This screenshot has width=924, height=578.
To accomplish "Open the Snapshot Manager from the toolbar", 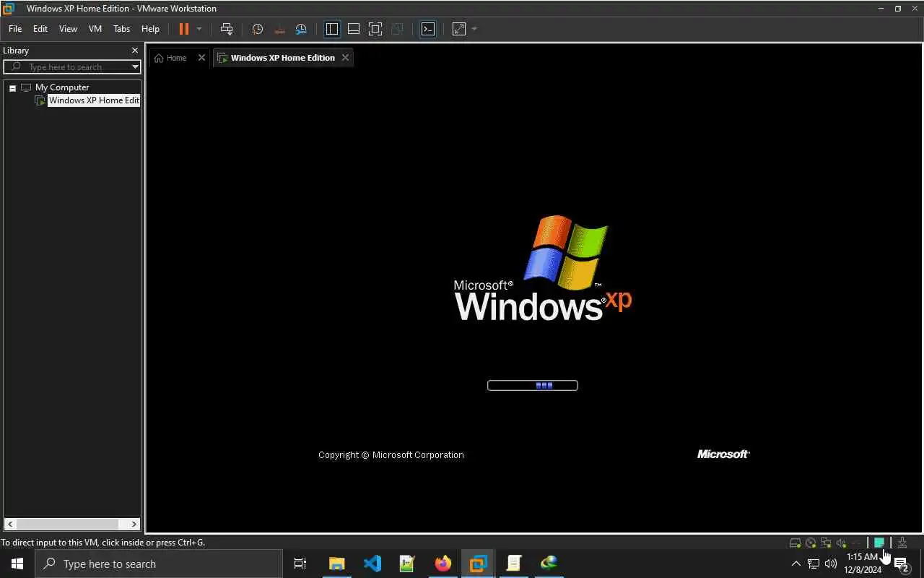I will coord(301,29).
